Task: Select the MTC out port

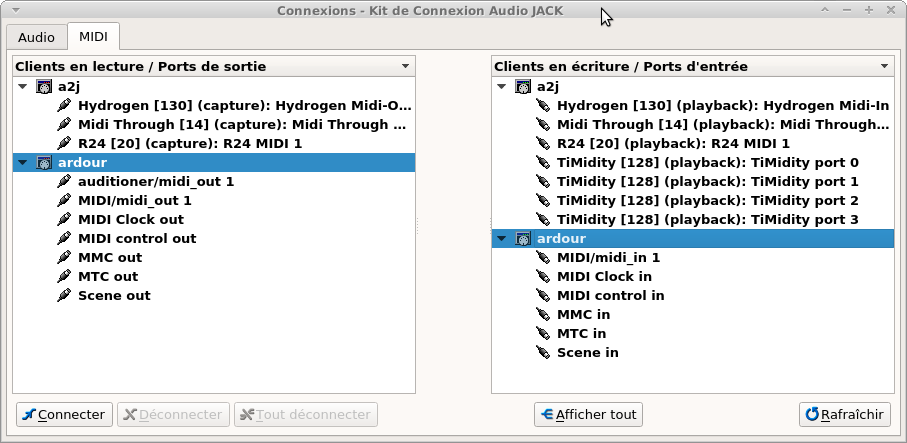Action: click(108, 277)
